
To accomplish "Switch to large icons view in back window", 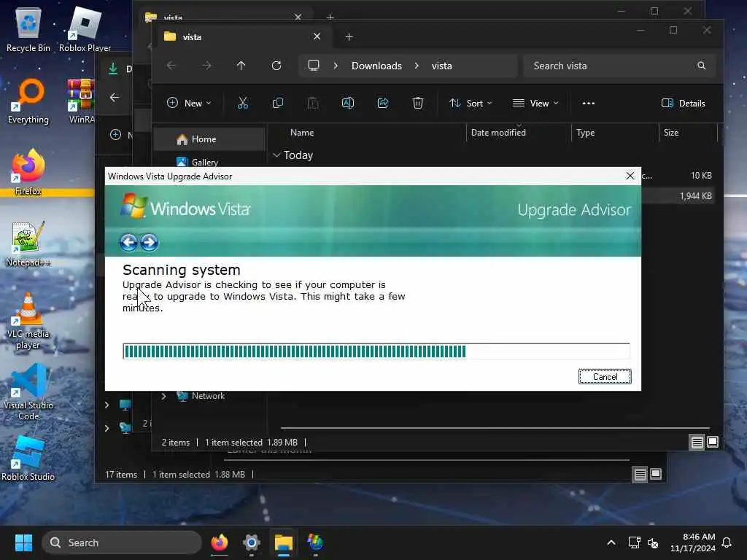I will 656,474.
